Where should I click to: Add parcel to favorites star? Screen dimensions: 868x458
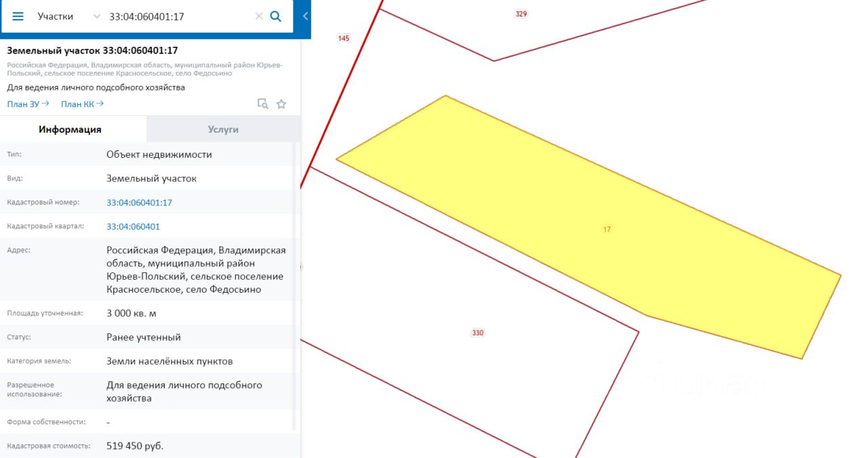pos(281,104)
